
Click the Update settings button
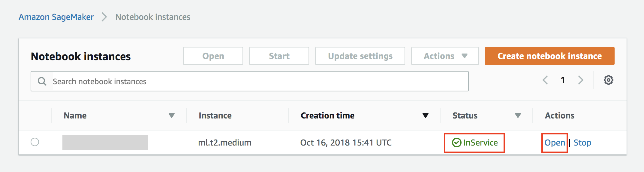coord(360,56)
